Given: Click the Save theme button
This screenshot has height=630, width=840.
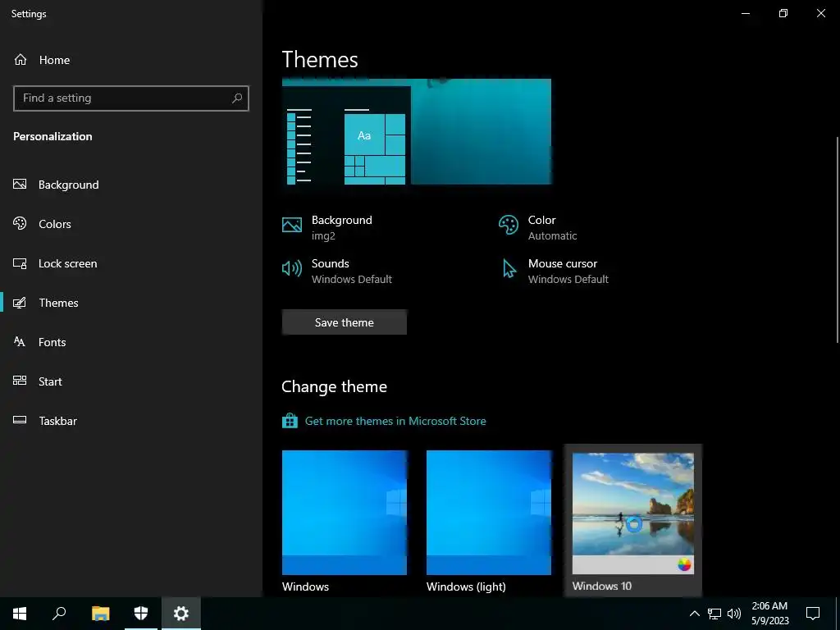Looking at the screenshot, I should [x=344, y=322].
